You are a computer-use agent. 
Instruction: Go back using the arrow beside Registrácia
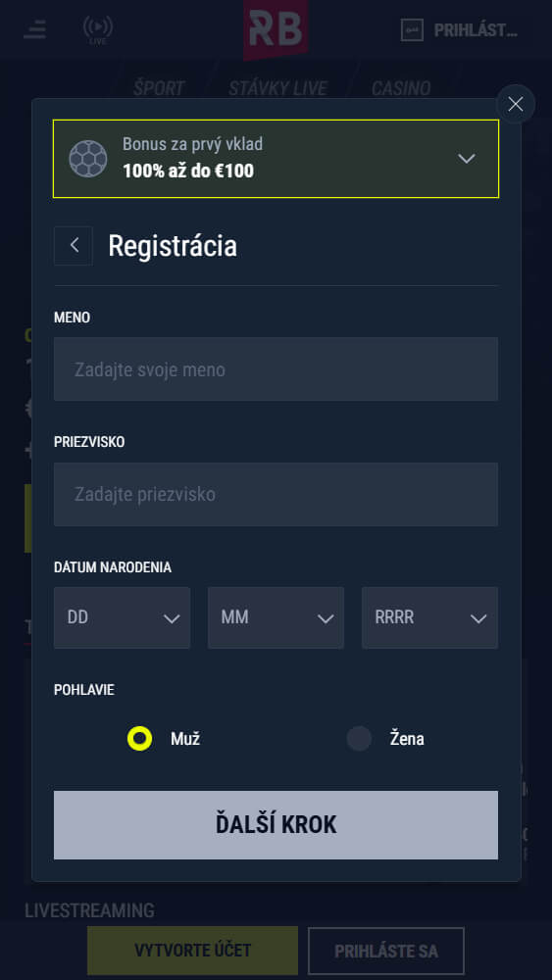pyautogui.click(x=74, y=246)
